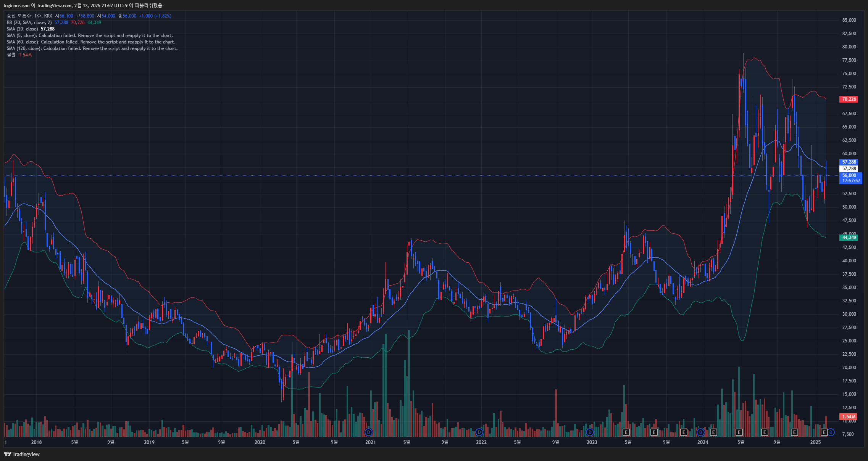This screenshot has height=461, width=868.
Task: Click the red 1.54M volume axis label
Action: coord(849,417)
